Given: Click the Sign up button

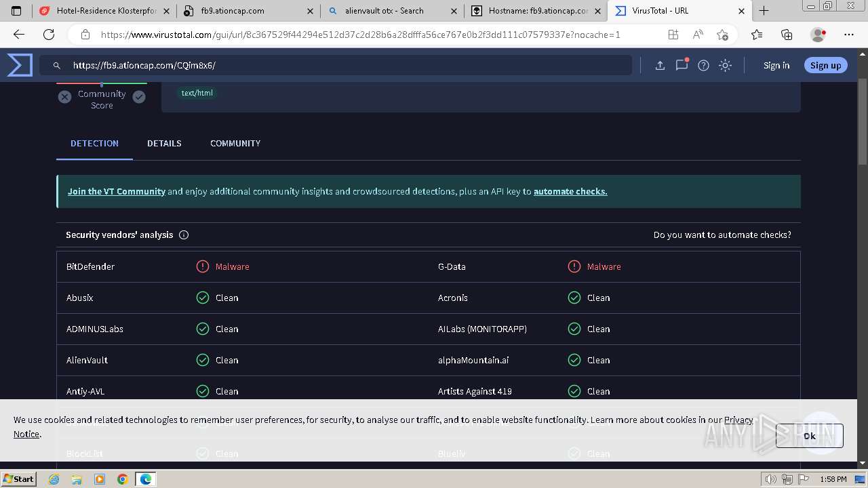Looking at the screenshot, I should point(825,65).
